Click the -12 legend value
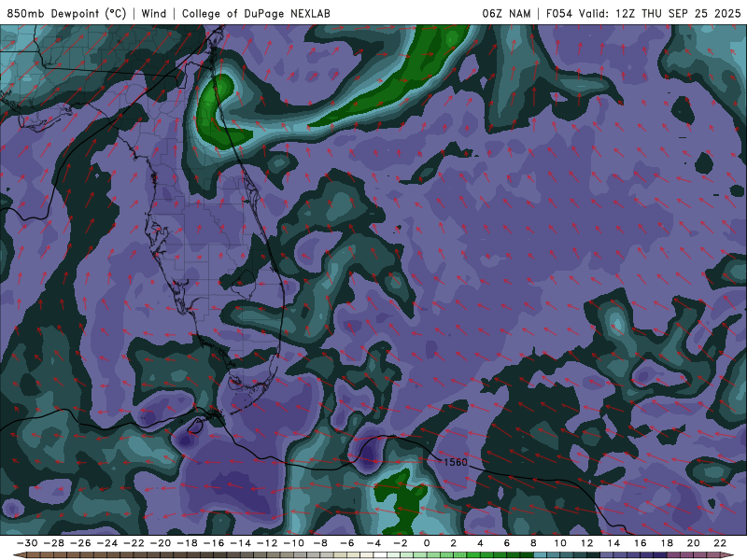The height and width of the screenshot is (560, 747). coord(267,543)
